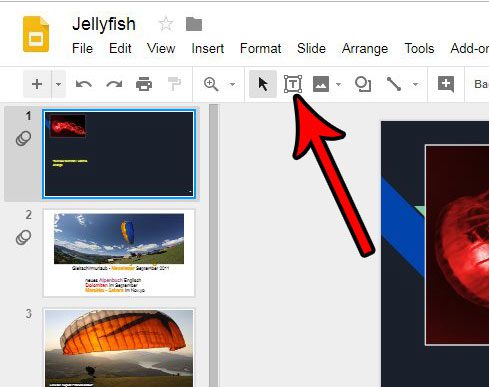This screenshot has height=387, width=489.
Task: Expand new slide layout dropdown arrow
Action: tap(58, 84)
